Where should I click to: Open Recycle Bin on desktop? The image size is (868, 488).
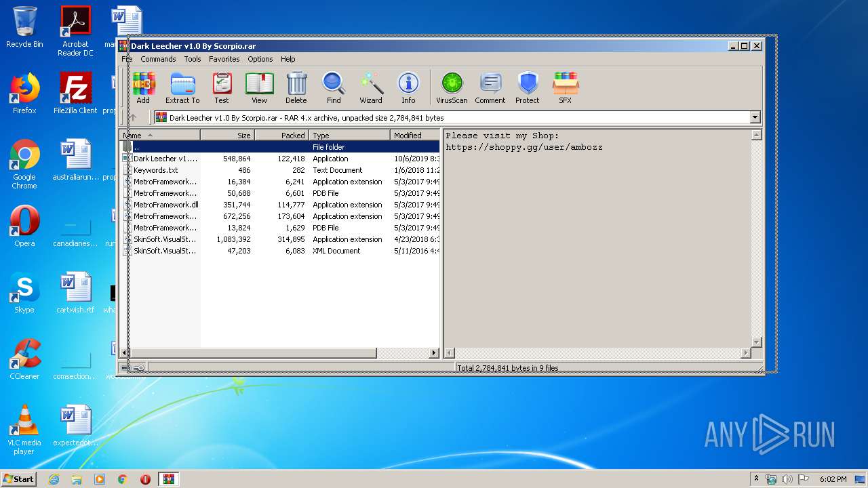[24, 27]
